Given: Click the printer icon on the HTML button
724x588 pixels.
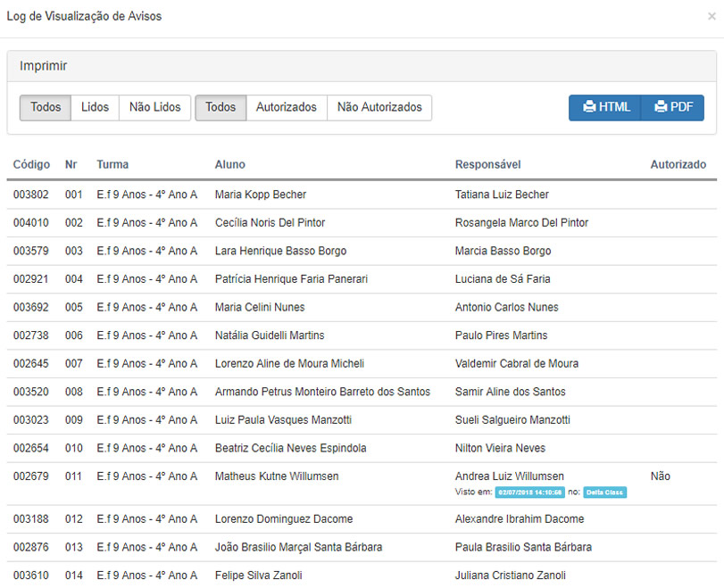Looking at the screenshot, I should 590,107.
